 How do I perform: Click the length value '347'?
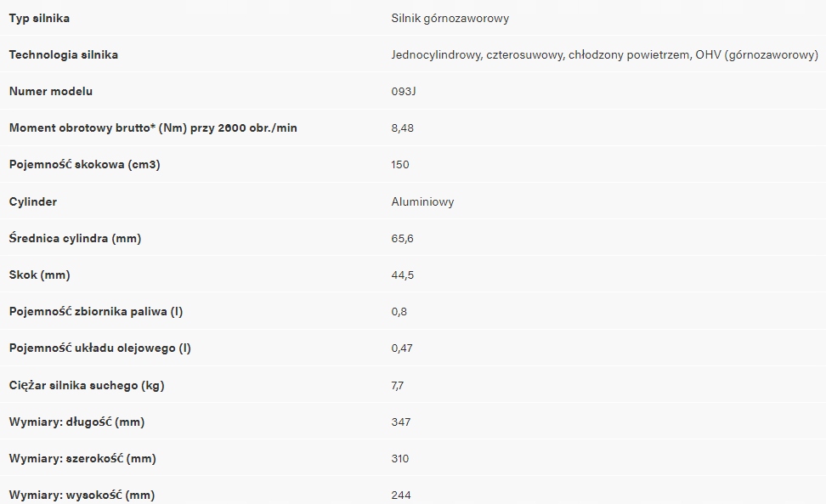click(400, 422)
